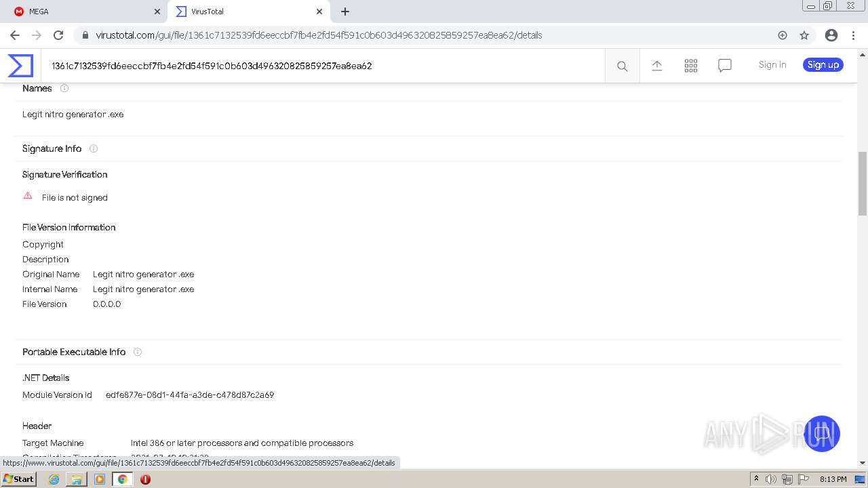Switch to the MEGA tab
This screenshot has width=868, height=488.
(x=86, y=12)
